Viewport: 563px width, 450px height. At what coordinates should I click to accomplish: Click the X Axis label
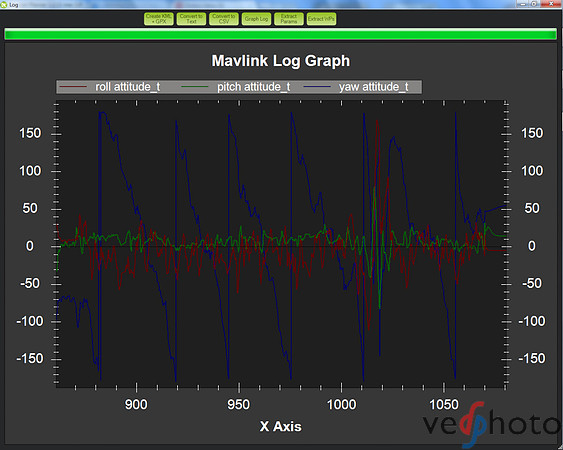tap(280, 427)
